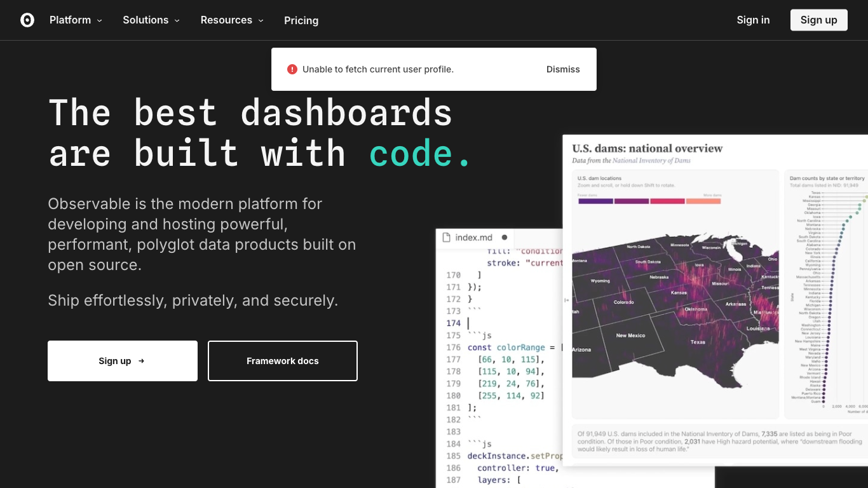Click the Wyoming label on the map
The image size is (868, 488).
600,281
